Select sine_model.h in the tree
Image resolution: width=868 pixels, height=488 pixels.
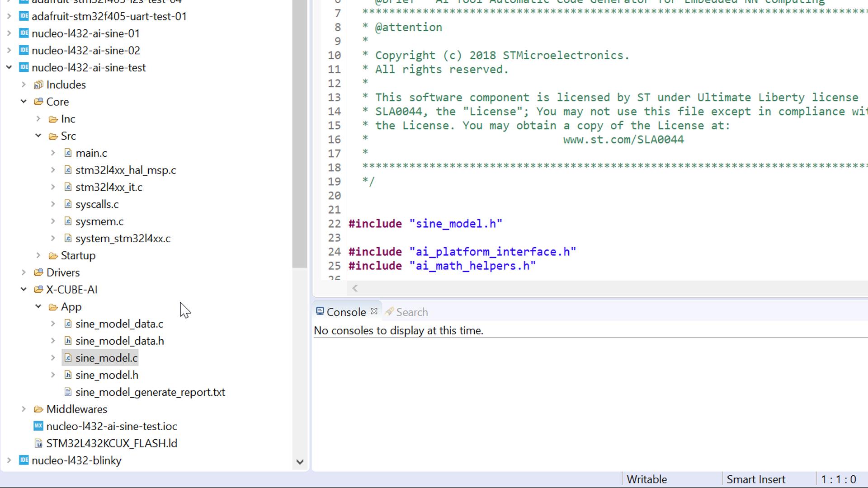(x=107, y=375)
